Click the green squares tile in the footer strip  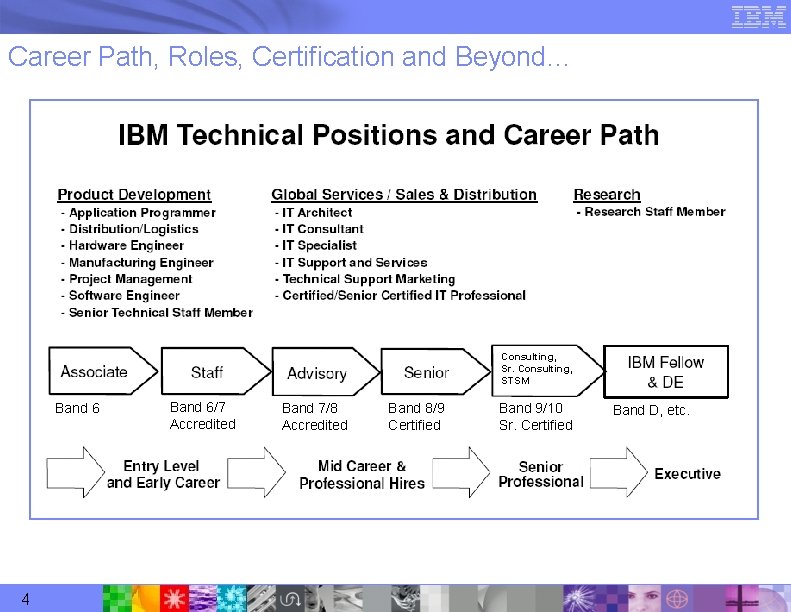click(x=117, y=598)
